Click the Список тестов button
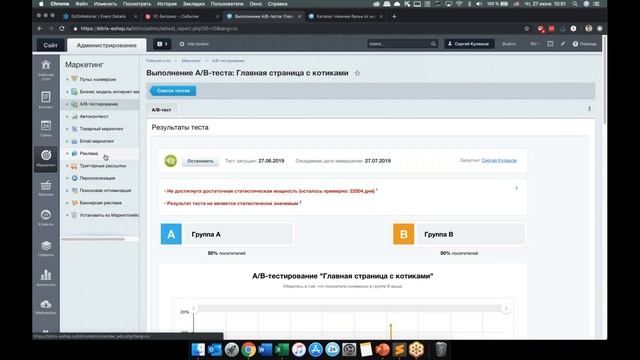This screenshot has width=640, height=360. (x=173, y=91)
